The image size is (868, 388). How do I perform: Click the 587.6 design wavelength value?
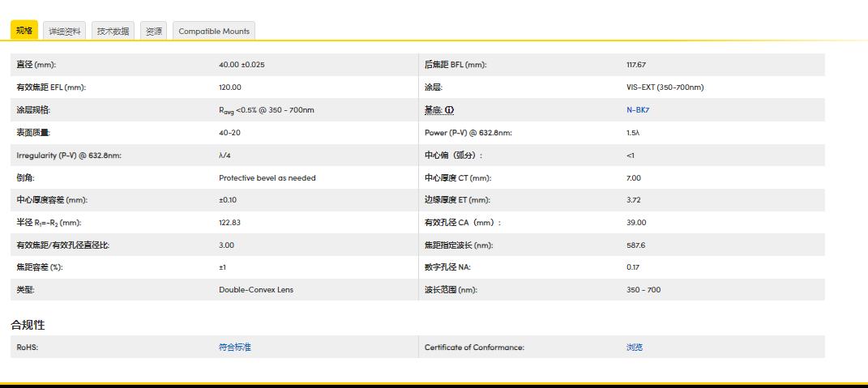[635, 245]
